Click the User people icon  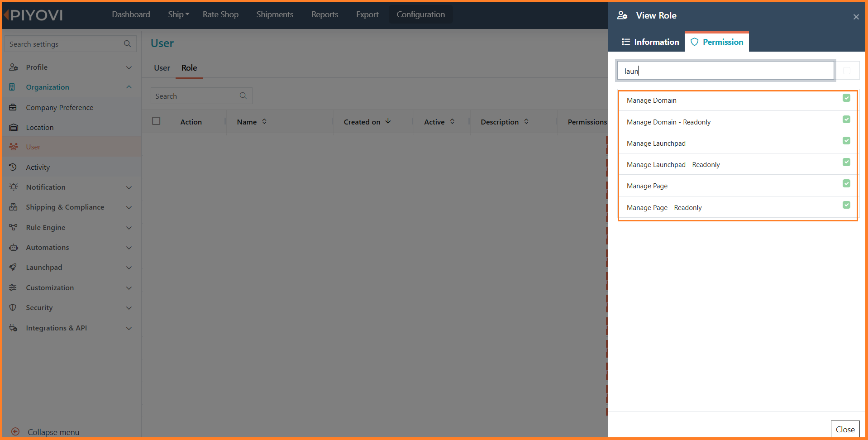coord(14,147)
